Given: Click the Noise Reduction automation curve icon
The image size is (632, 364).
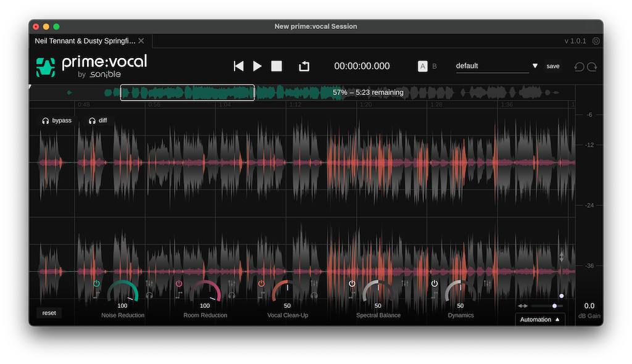Looking at the screenshot, I should [x=96, y=296].
